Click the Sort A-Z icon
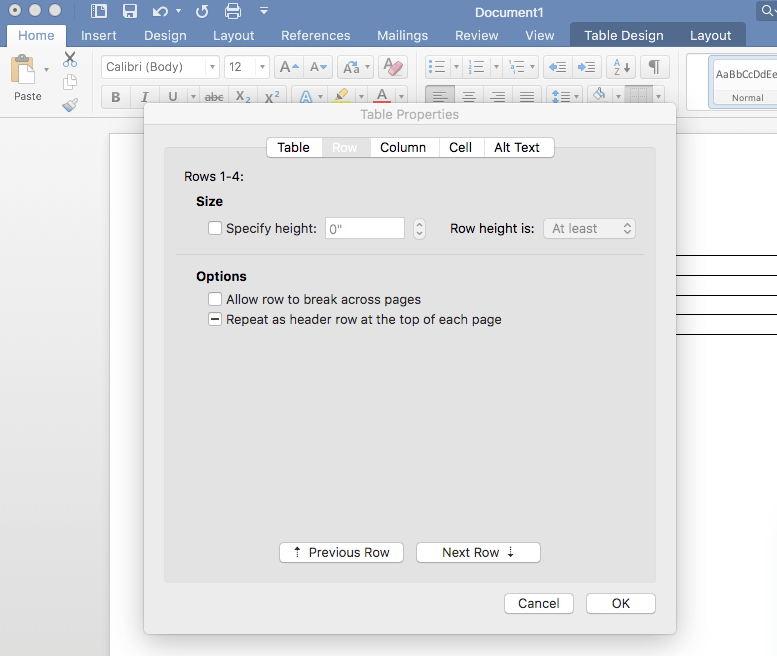The image size is (777, 656). click(621, 67)
